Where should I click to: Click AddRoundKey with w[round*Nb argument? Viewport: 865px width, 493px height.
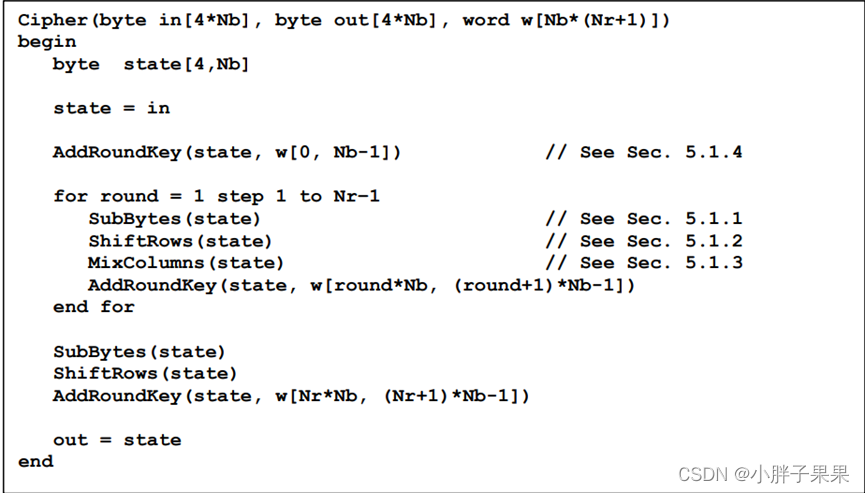362,285
